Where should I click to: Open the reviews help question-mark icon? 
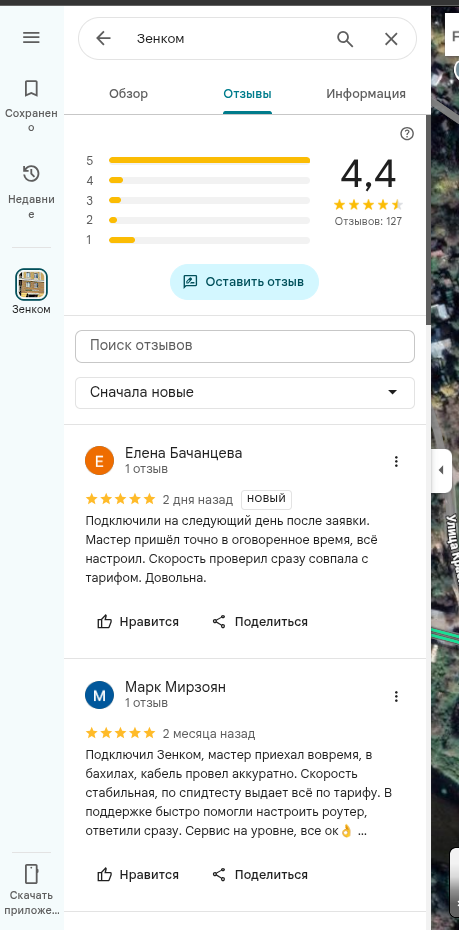point(407,134)
